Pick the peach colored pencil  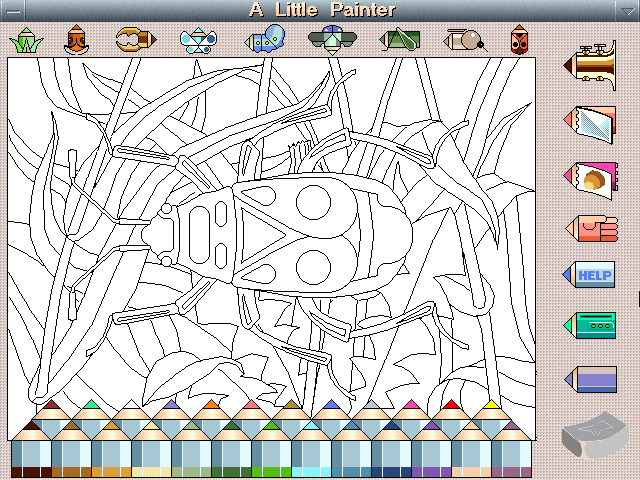point(471,450)
